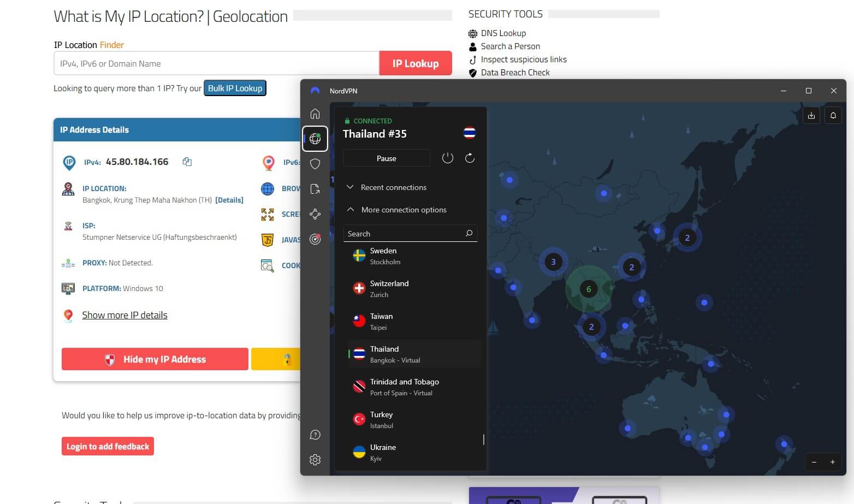The height and width of the screenshot is (504, 854).
Task: Click the IP Lookup button
Action: click(x=416, y=63)
